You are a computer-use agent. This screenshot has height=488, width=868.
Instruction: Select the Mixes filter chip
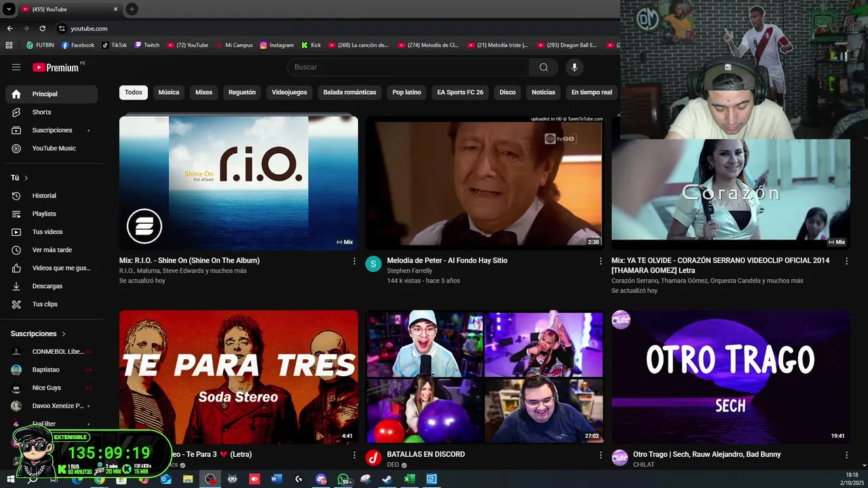tap(204, 92)
